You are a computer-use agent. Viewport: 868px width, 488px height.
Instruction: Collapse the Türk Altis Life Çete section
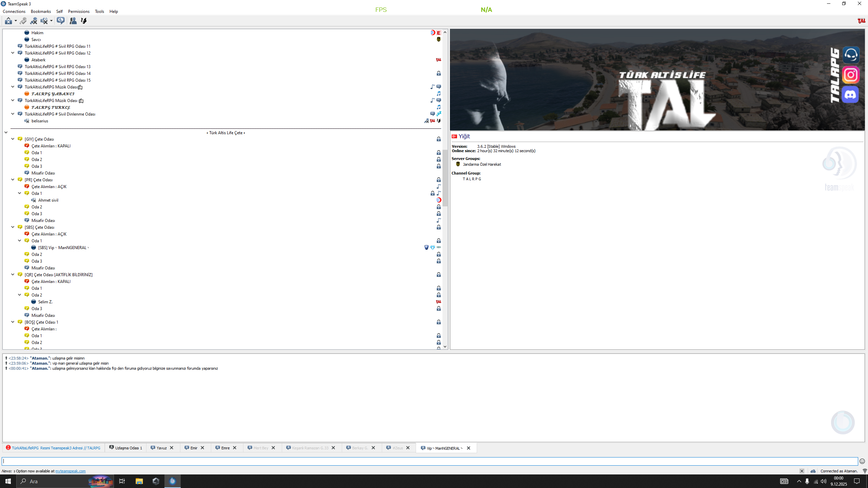tap(6, 133)
